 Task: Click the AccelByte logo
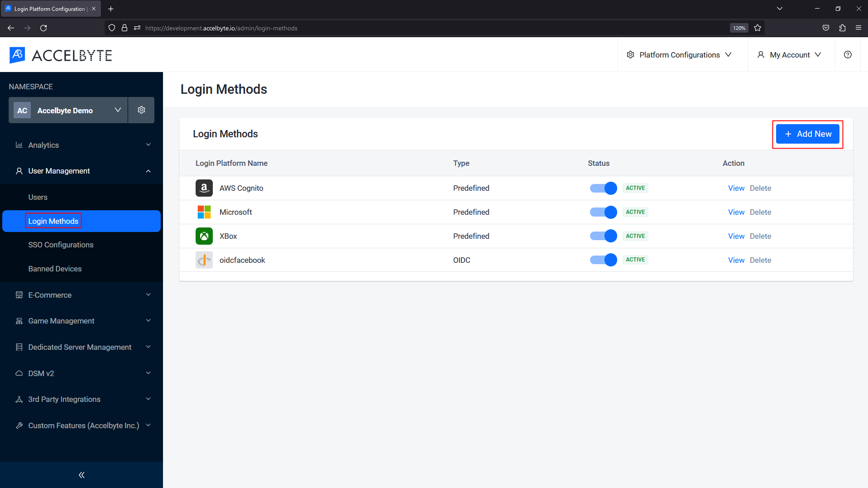coord(61,55)
